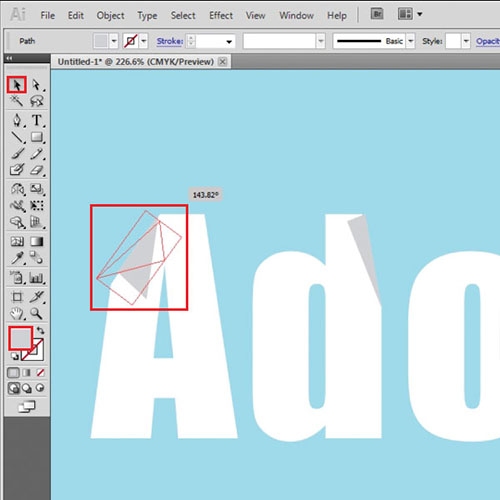Select the Hand tool
Screen dimensions: 500x500
(17, 313)
